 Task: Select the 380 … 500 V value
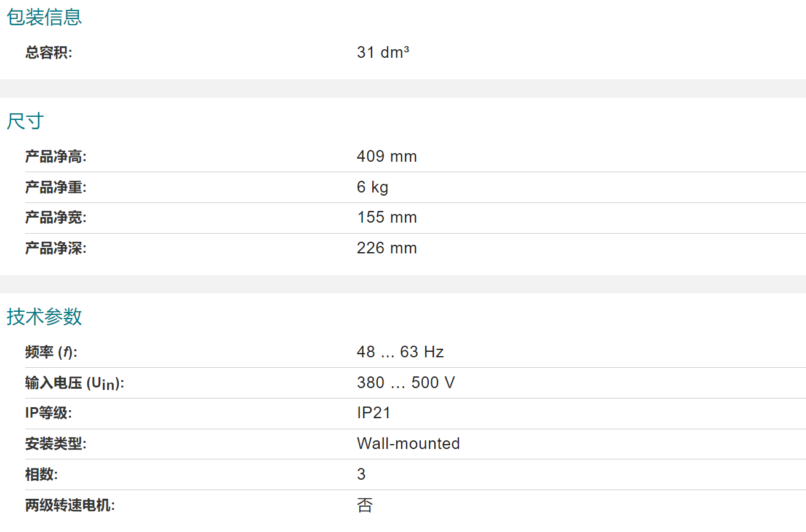click(x=406, y=383)
